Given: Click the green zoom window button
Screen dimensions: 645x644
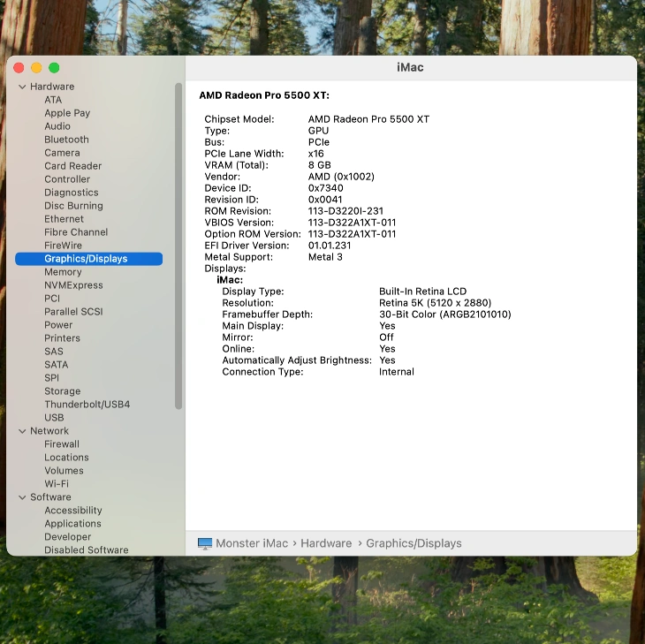Looking at the screenshot, I should coord(54,68).
